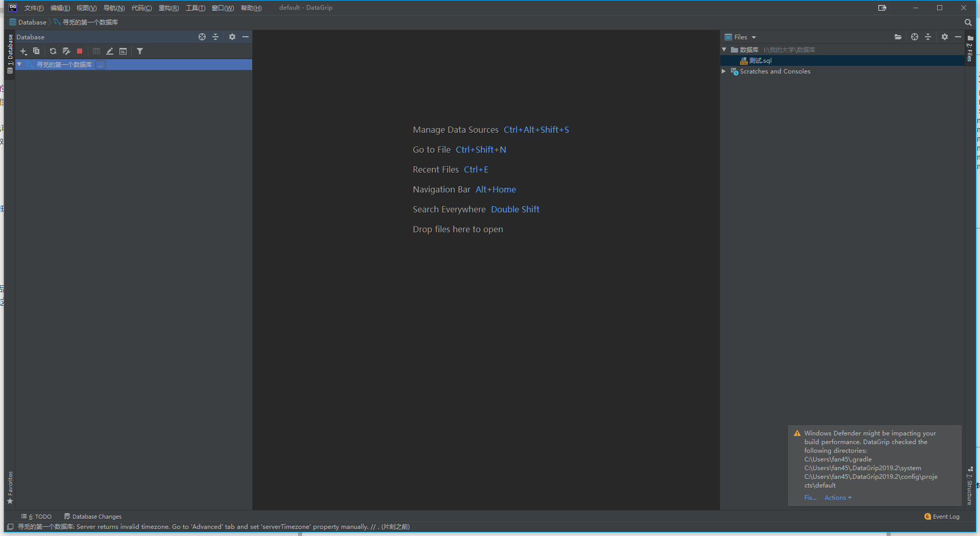Open the 代码(C) menu

(141, 8)
